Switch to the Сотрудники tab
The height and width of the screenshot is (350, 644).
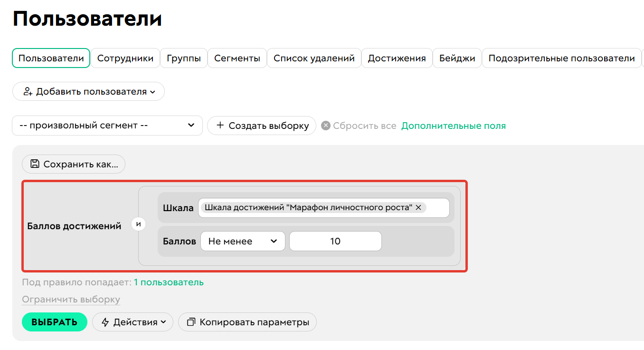coord(125,58)
